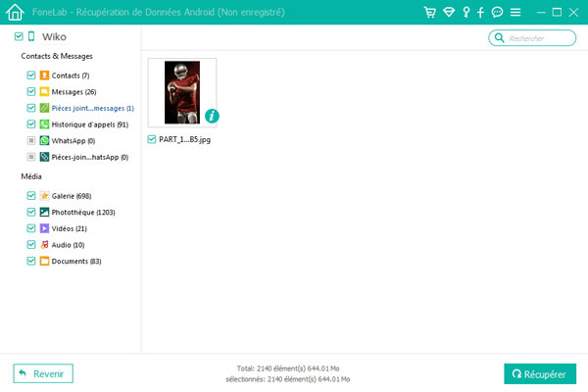Open the Galerie (698) category
Viewport: 588px width, 392px height.
tap(72, 196)
